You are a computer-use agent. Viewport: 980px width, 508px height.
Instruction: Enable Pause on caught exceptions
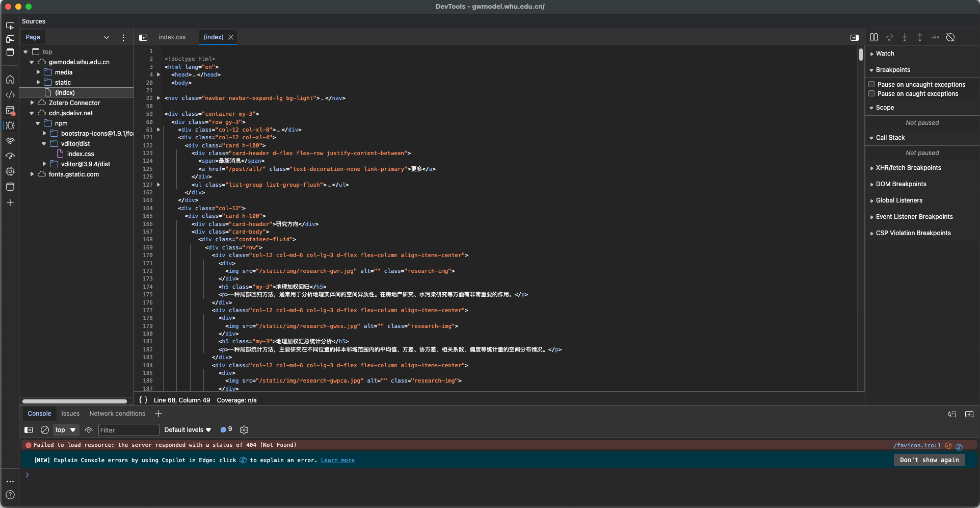871,94
